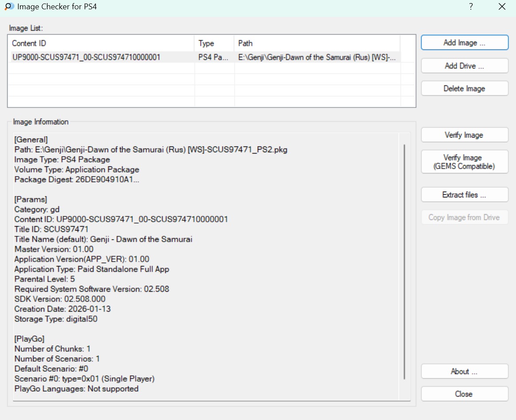Run Verify Image (GEMS Compatible)

coord(464,162)
